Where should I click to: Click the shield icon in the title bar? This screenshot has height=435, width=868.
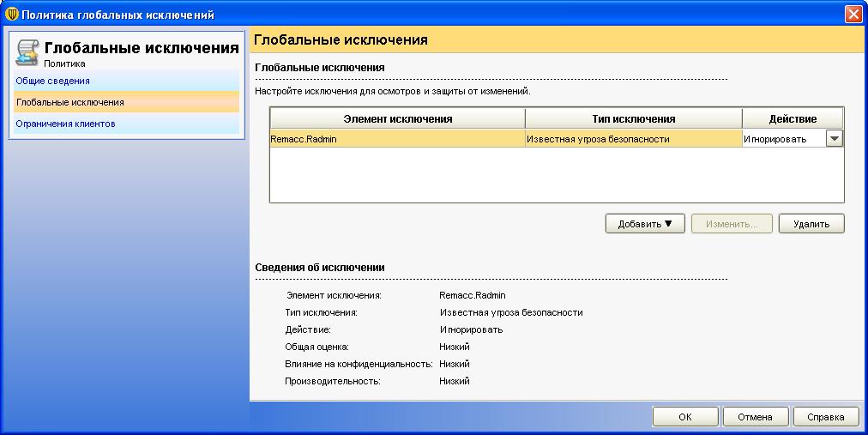click(x=12, y=14)
